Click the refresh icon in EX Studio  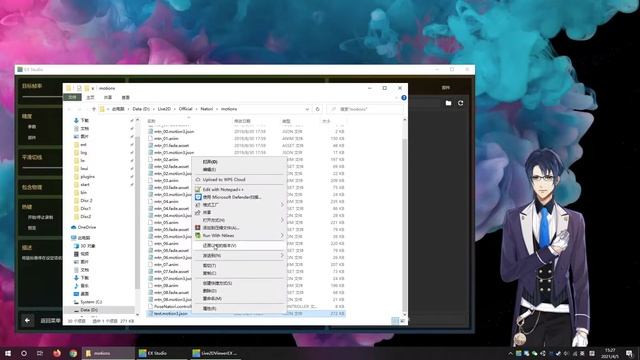click(460, 103)
